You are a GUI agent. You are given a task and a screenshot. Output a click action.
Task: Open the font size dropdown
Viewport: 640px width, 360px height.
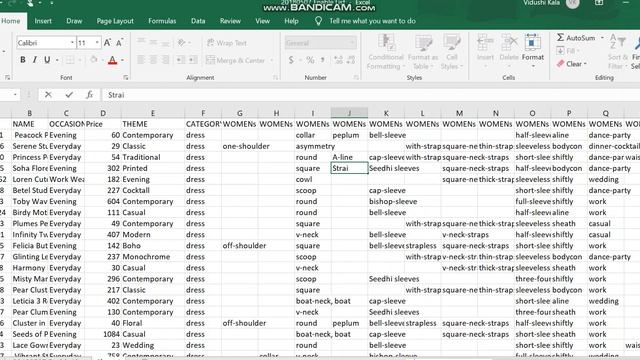[97, 42]
